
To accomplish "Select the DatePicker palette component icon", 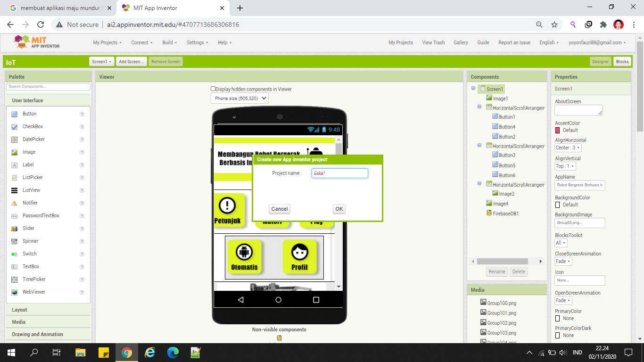I will click(x=14, y=140).
